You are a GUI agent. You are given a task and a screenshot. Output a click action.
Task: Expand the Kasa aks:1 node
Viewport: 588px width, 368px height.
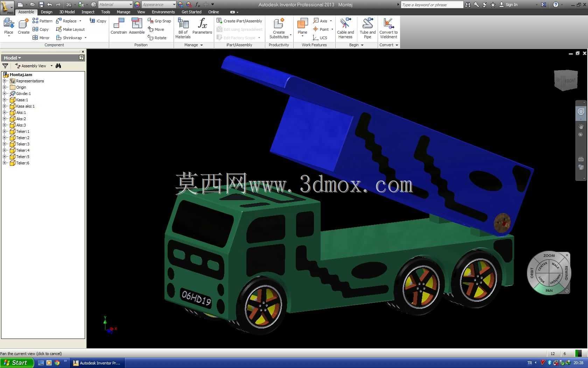5,106
